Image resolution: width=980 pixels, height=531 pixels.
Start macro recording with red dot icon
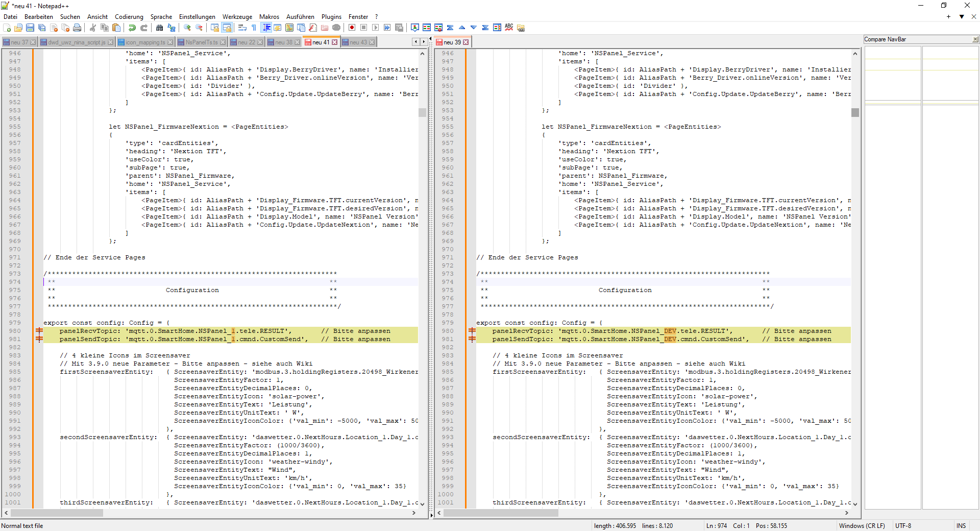point(352,28)
